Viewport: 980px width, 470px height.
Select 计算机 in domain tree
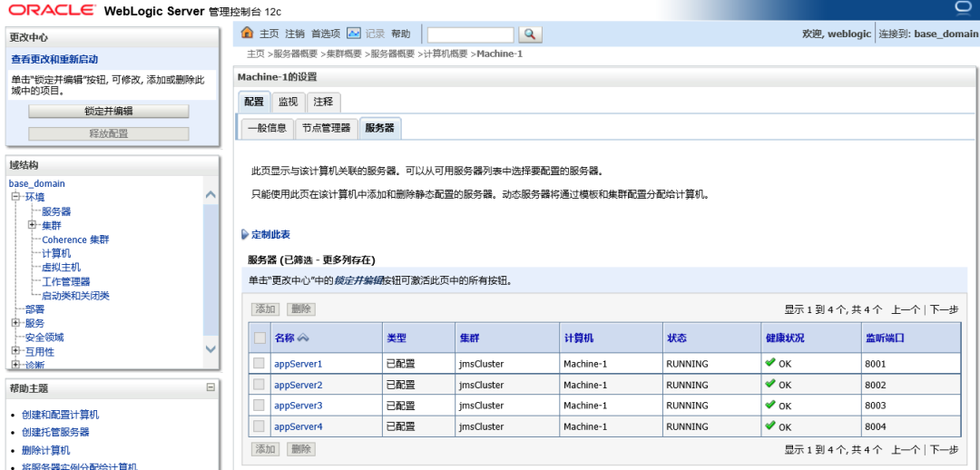[x=56, y=253]
